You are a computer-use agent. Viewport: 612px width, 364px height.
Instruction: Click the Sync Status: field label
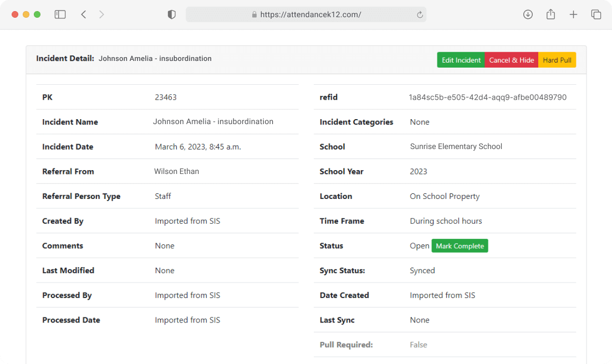point(342,270)
